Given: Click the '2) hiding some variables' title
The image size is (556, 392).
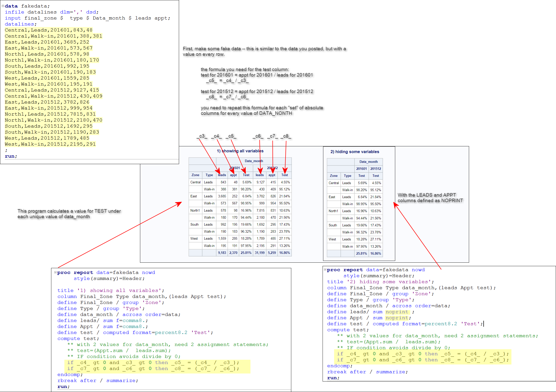Looking at the screenshot, I should pyautogui.click(x=355, y=152).
